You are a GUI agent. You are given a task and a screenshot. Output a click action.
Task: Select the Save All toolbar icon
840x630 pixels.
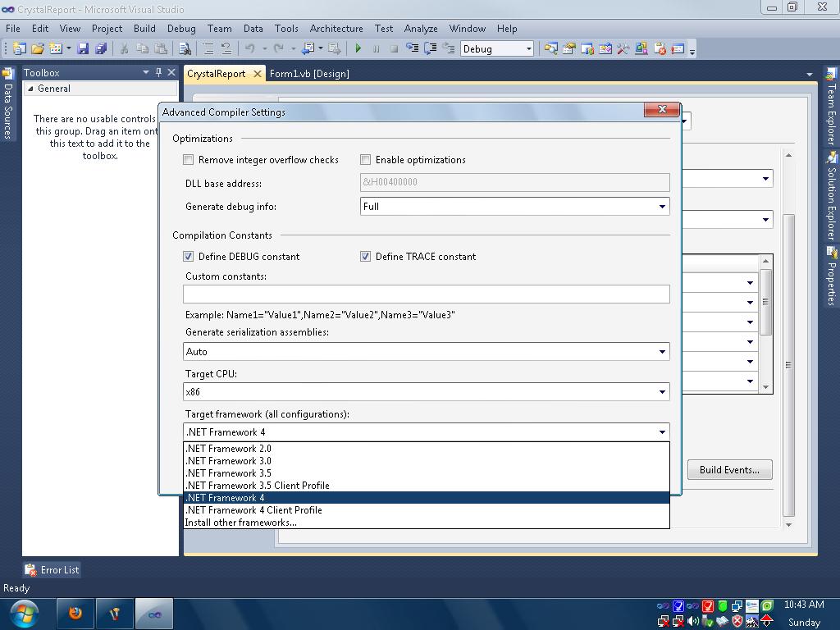click(x=101, y=48)
